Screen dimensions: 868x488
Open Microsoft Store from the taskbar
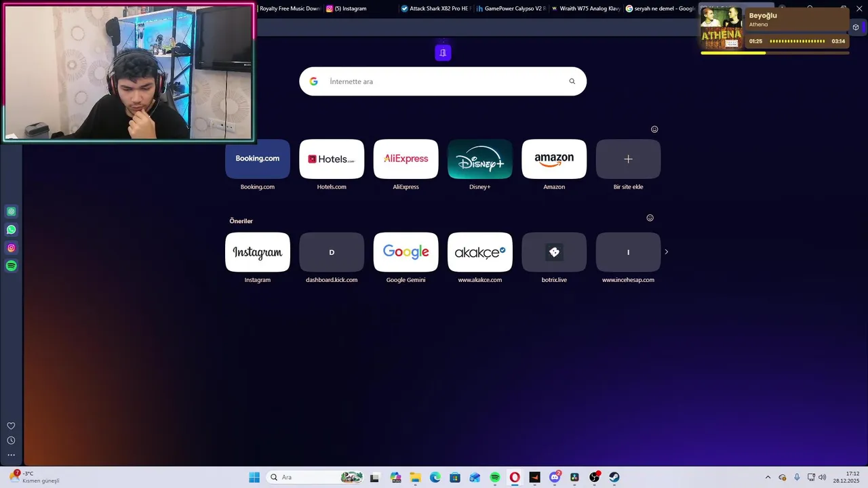point(455,478)
